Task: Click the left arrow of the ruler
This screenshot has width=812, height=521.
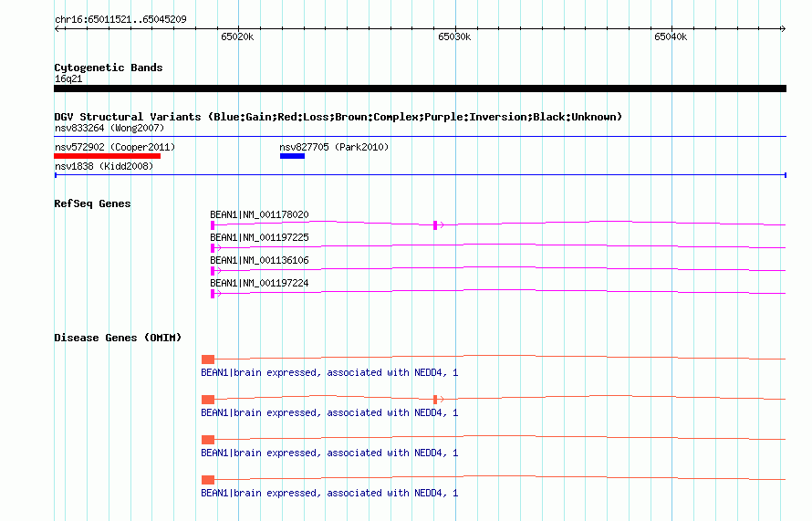Action: [57, 29]
